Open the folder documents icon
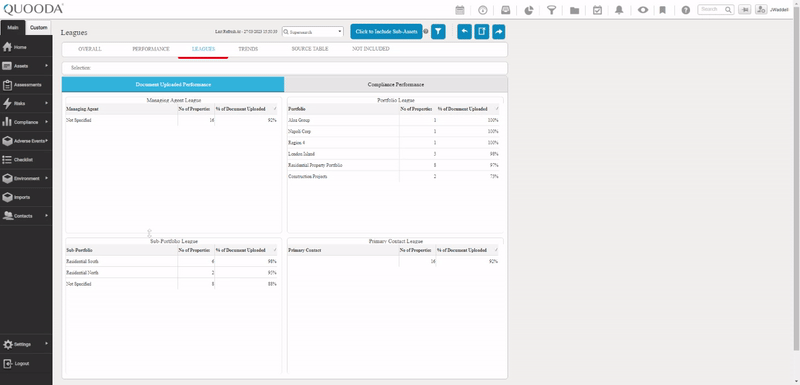The height and width of the screenshot is (385, 800). coord(574,10)
